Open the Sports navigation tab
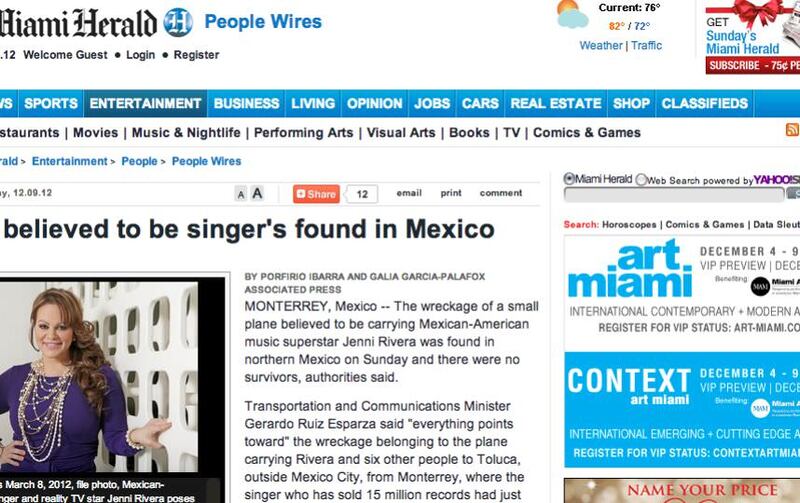 tap(51, 104)
